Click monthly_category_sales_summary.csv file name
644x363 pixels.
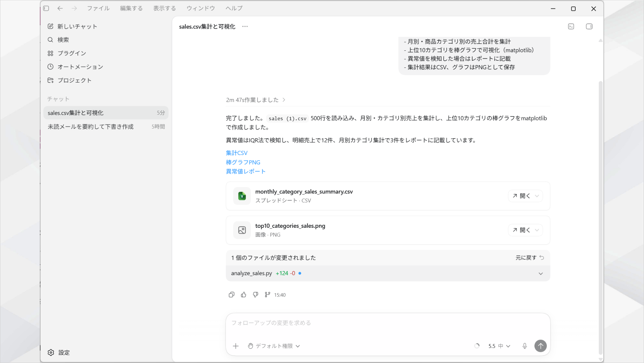coord(304,192)
